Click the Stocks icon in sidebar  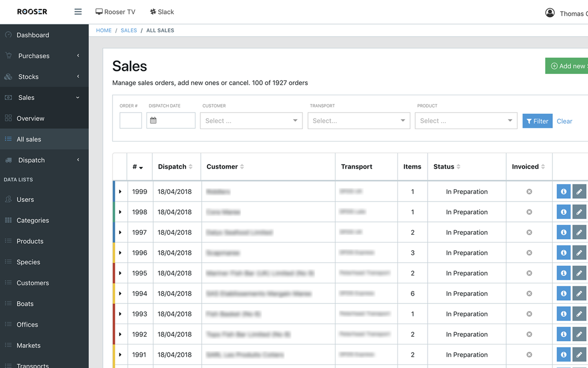[x=8, y=76]
